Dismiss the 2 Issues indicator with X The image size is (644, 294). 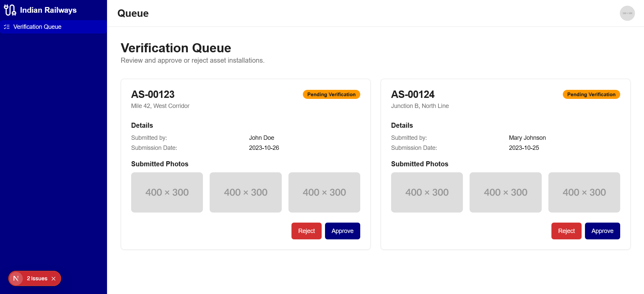54,279
